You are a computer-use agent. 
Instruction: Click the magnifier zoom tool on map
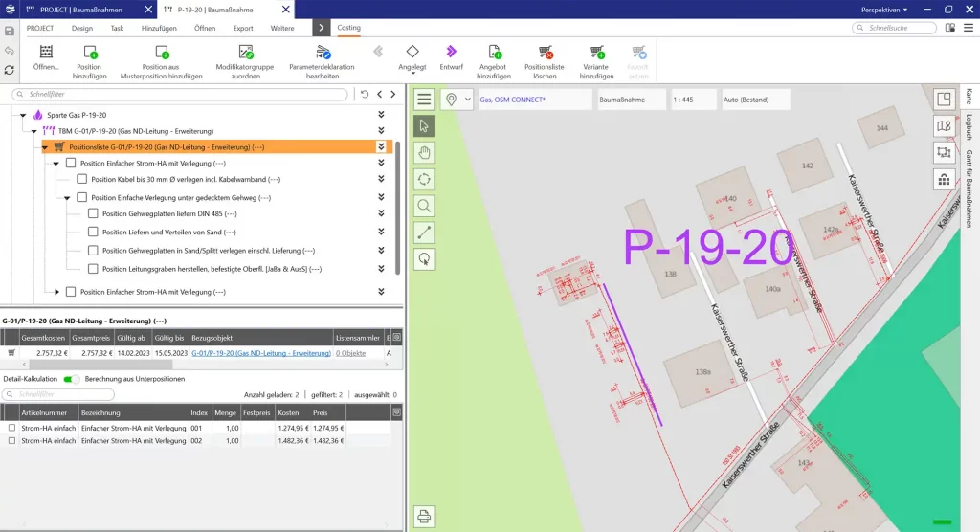tap(425, 205)
